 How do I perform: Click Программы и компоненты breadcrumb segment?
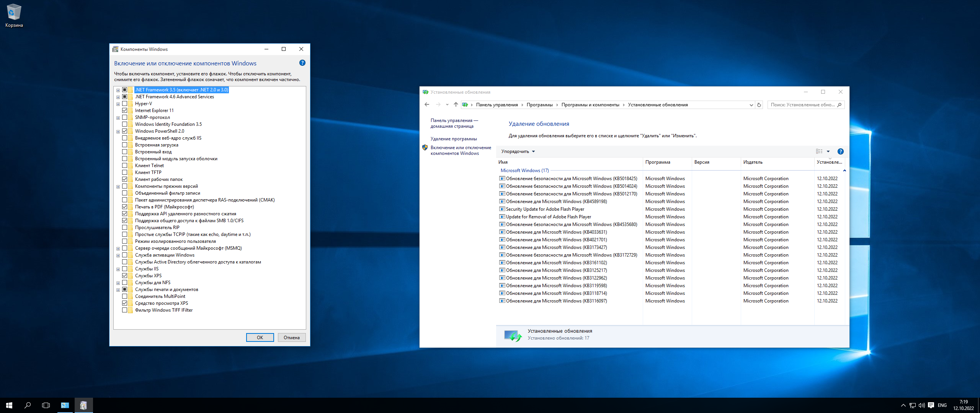(590, 105)
